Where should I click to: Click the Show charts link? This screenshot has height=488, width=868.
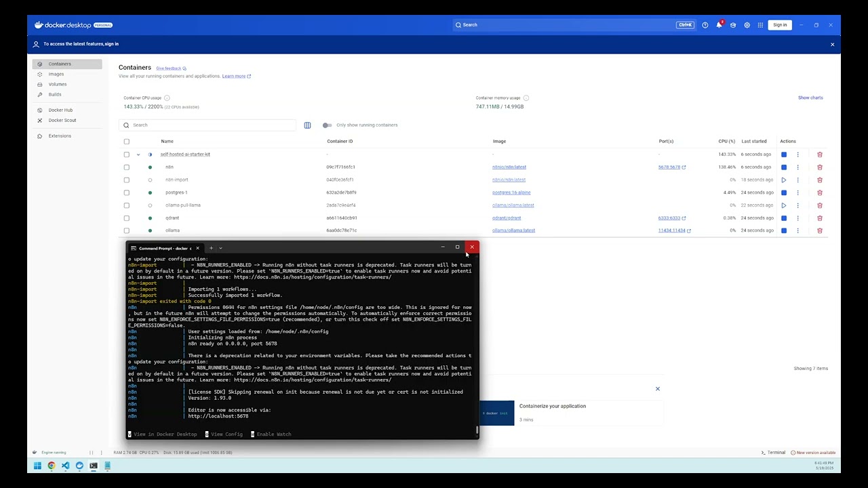tap(810, 98)
